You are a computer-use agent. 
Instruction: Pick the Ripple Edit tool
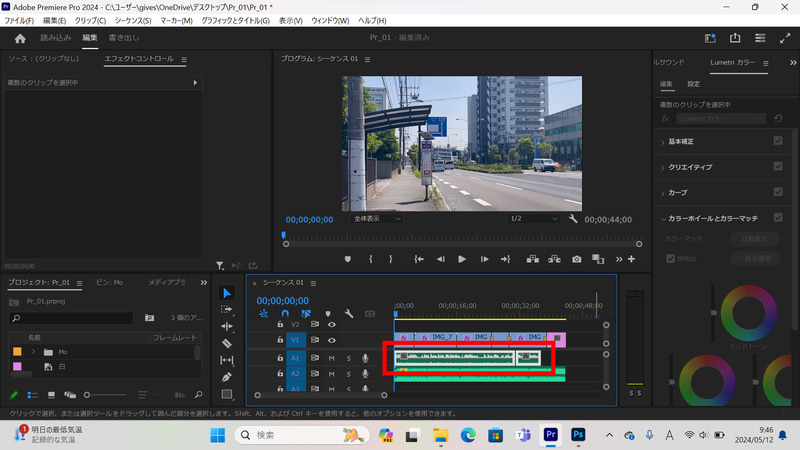(227, 326)
